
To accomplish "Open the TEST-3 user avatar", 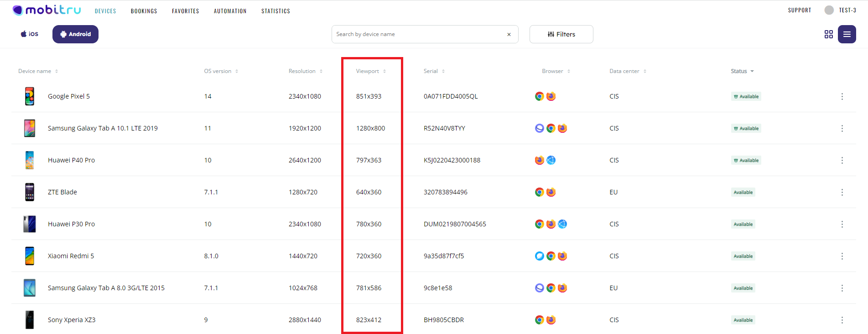I will coord(829,10).
